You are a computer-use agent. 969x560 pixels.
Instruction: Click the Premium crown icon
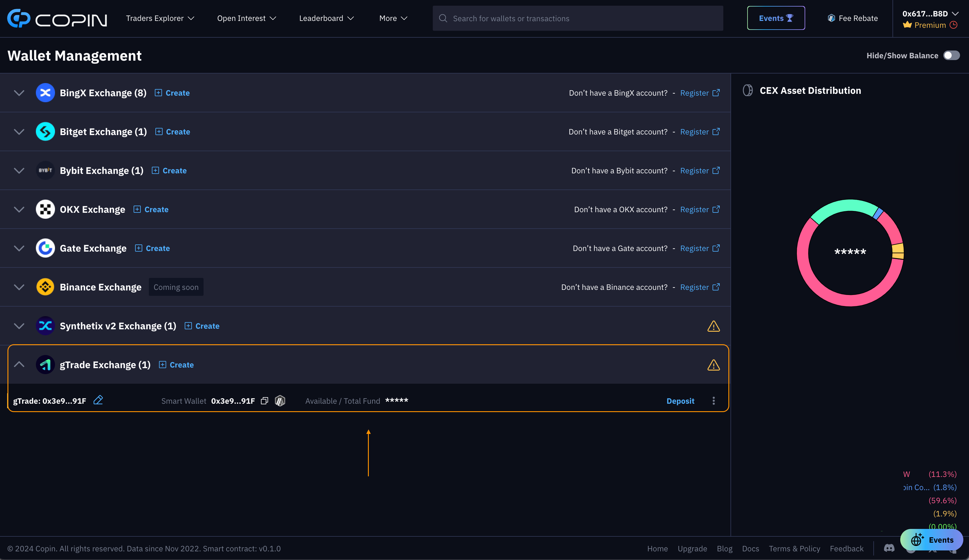click(907, 25)
